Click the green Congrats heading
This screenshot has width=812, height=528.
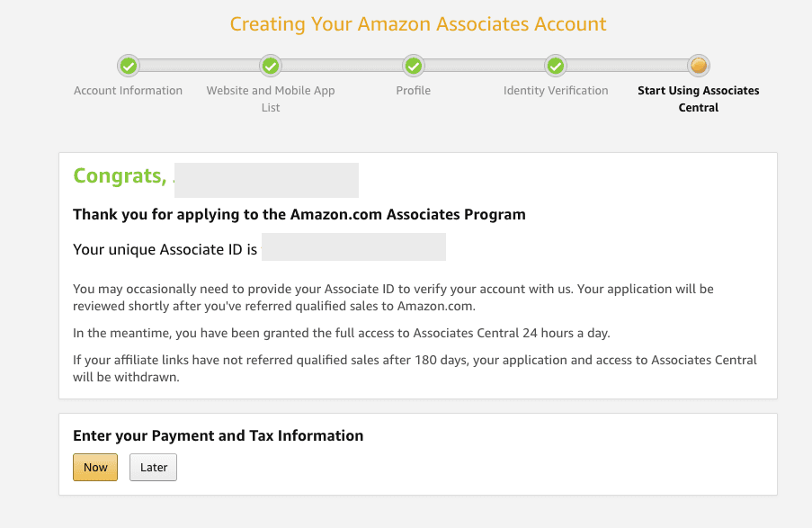pos(120,176)
